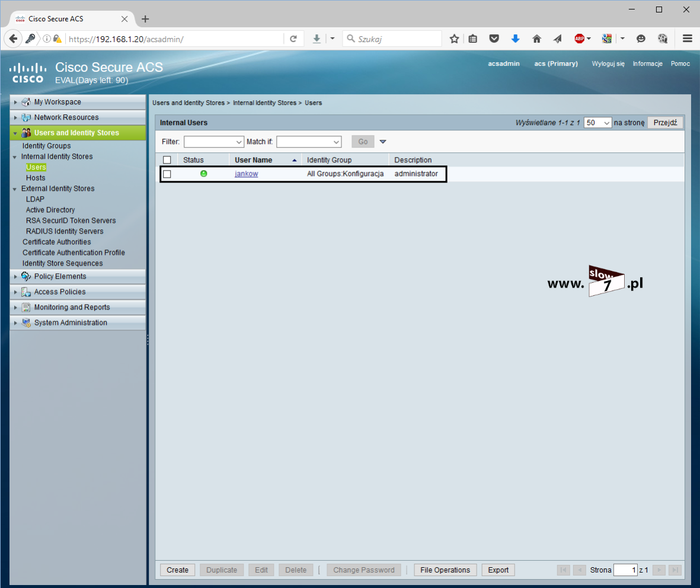
Task: Select Users under Internal Identity Stores
Action: click(36, 167)
